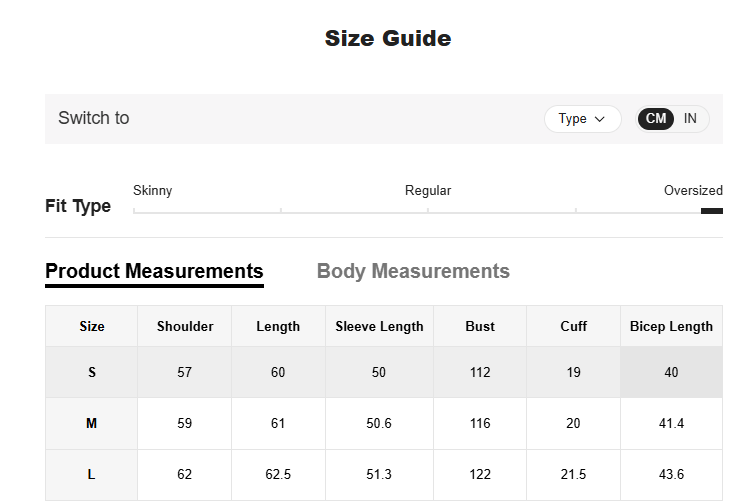The image size is (755, 504).
Task: Click the Skinny fit label
Action: tap(152, 190)
